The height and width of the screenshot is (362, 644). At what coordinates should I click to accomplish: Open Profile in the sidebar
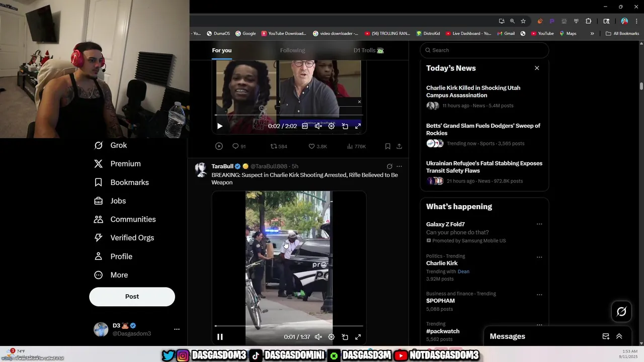pyautogui.click(x=113, y=256)
